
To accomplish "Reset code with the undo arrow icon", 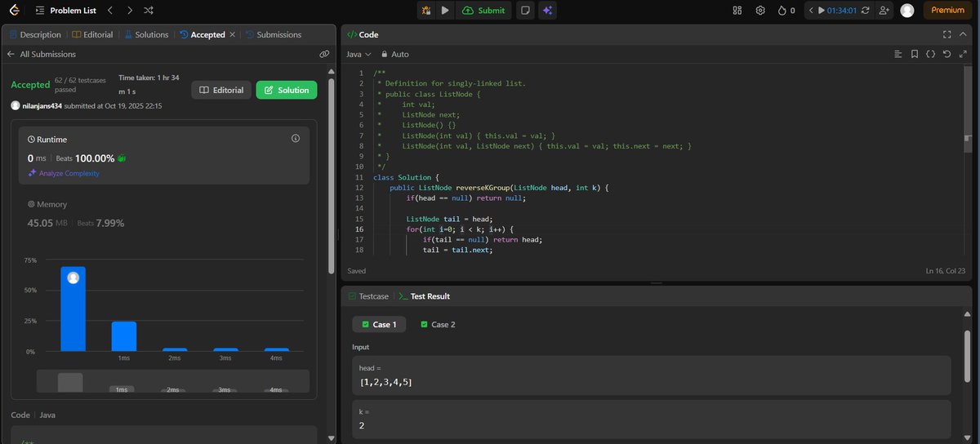I will click(946, 54).
